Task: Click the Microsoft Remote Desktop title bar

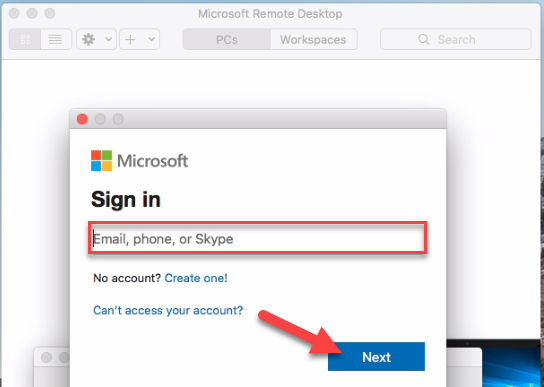Action: tap(270, 14)
